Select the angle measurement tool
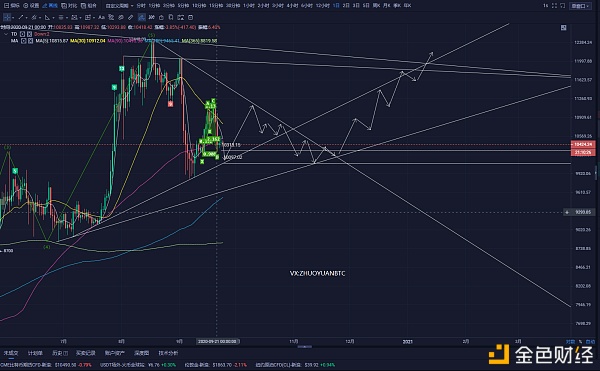600x371 pixels. click(x=47, y=17)
